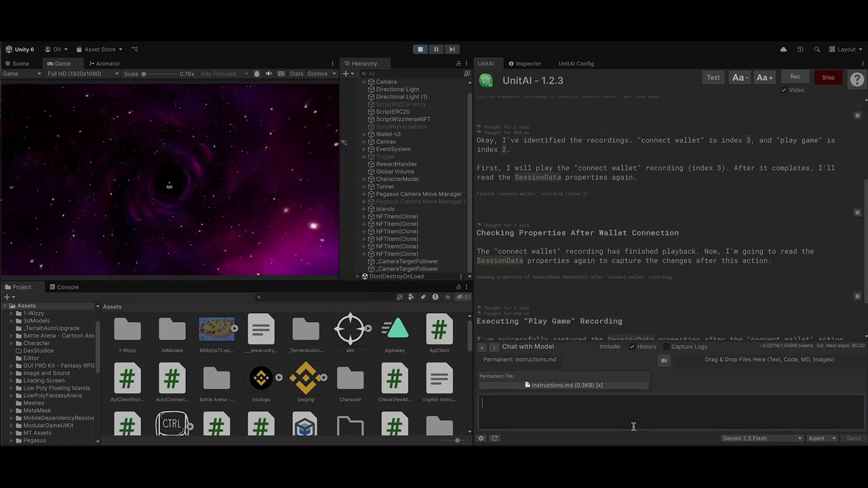This screenshot has height=488, width=868.
Task: Stop play mode with the stop button
Action: tap(420, 49)
